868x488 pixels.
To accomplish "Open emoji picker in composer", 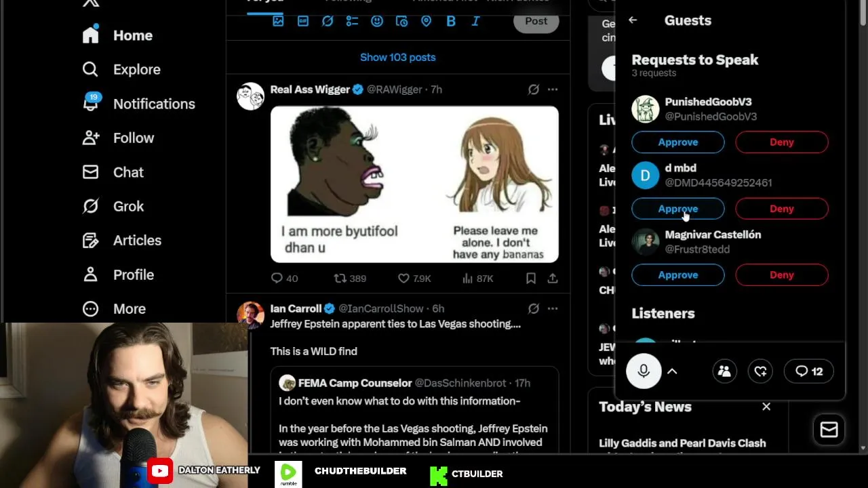I will tap(377, 21).
